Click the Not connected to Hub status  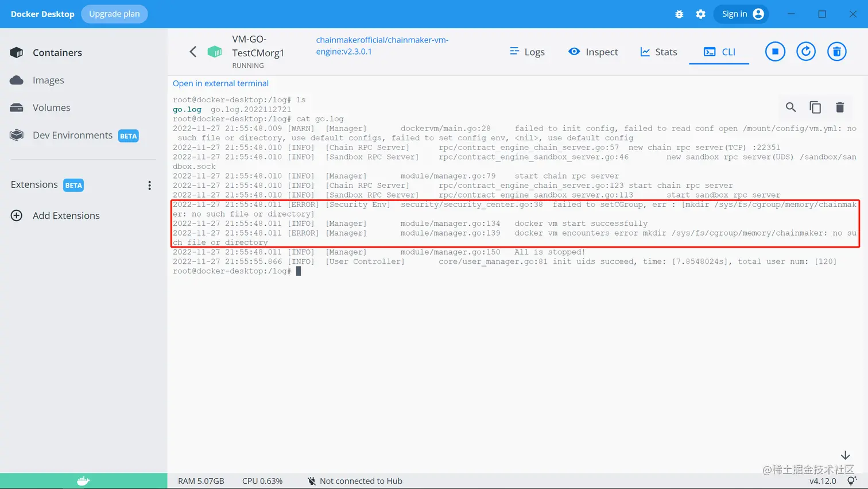pyautogui.click(x=355, y=481)
